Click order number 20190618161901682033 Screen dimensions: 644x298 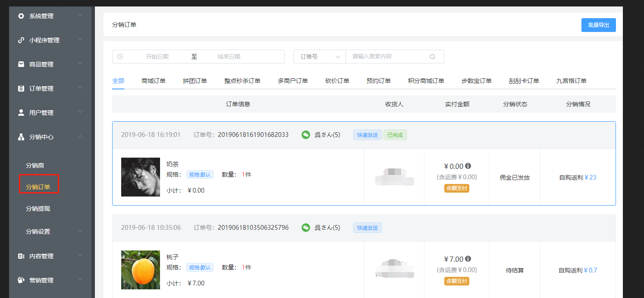coord(253,135)
